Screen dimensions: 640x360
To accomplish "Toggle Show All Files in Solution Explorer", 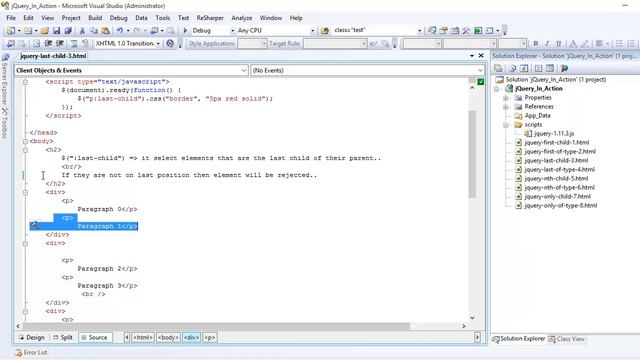I will click(x=513, y=68).
